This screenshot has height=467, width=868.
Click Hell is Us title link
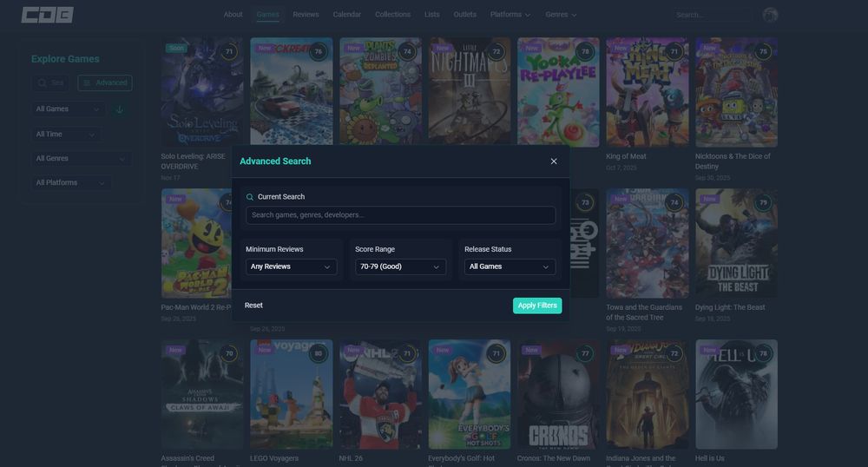[x=710, y=458]
